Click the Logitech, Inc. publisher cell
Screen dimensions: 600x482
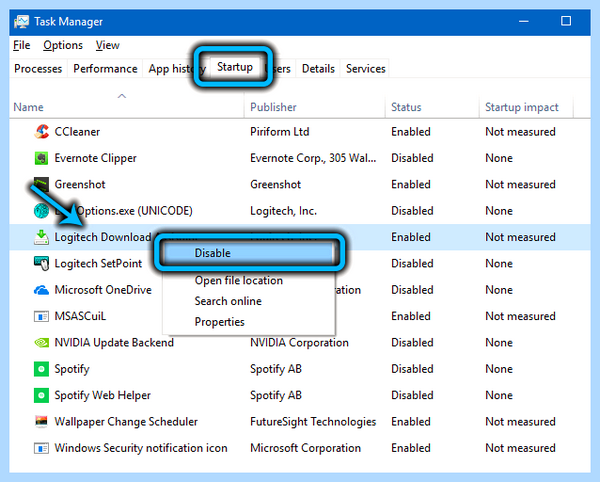click(x=283, y=211)
